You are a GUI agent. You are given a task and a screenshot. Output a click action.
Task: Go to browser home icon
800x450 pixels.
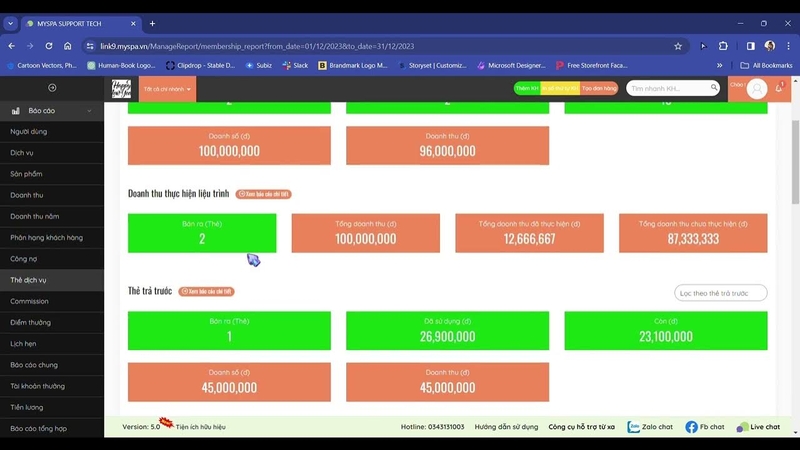click(67, 46)
